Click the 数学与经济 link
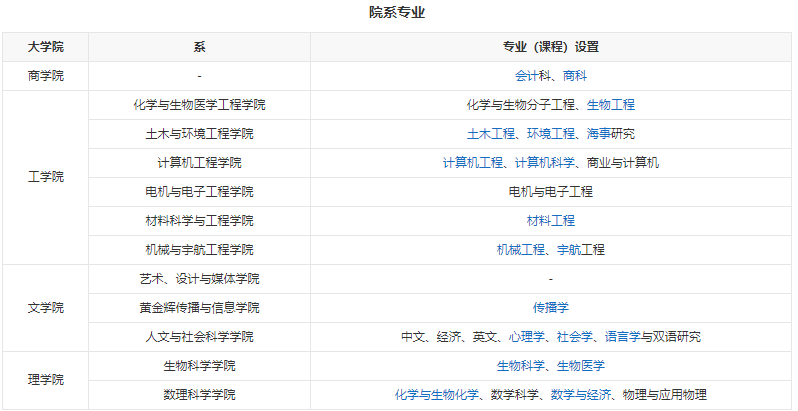 581,395
